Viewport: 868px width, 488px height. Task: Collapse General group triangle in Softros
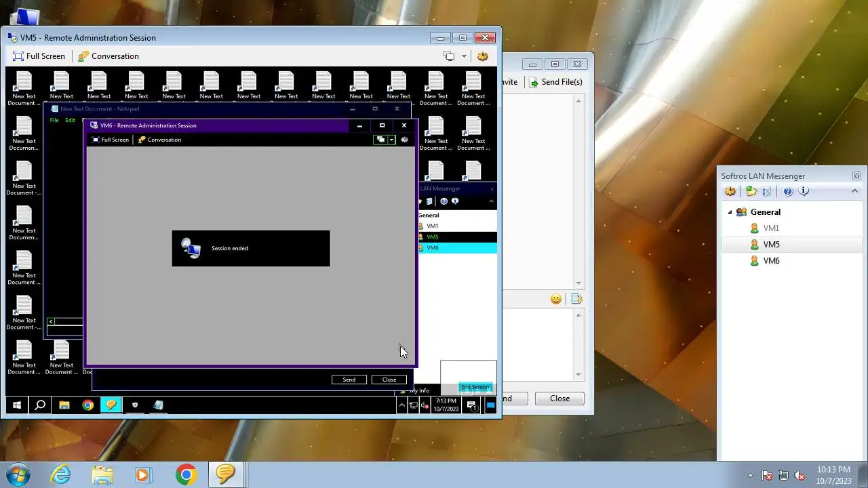pyautogui.click(x=730, y=212)
